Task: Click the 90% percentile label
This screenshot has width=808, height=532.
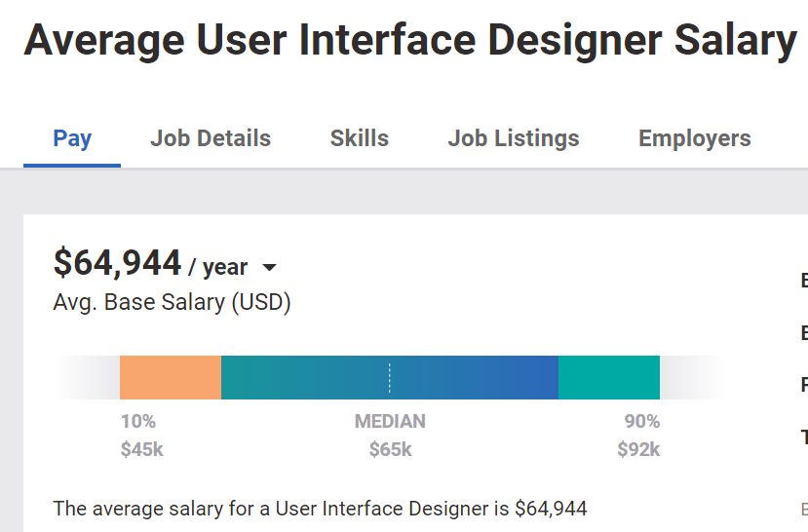Action: tap(642, 422)
